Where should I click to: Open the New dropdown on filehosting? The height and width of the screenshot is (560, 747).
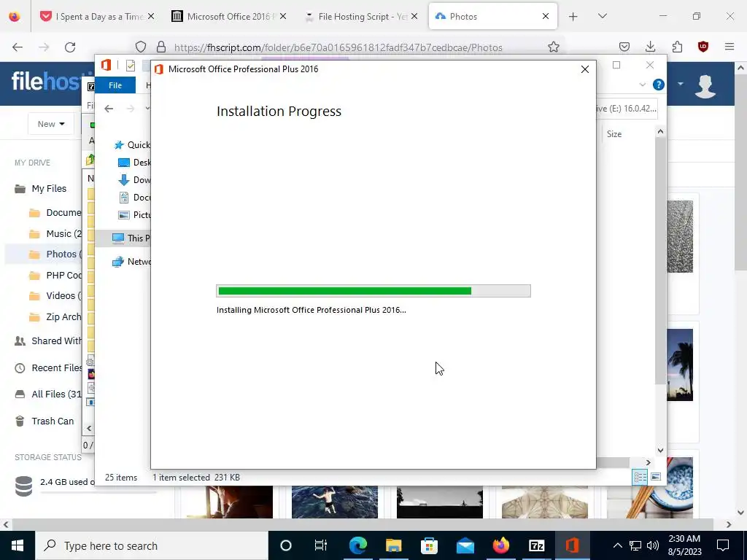pos(51,124)
